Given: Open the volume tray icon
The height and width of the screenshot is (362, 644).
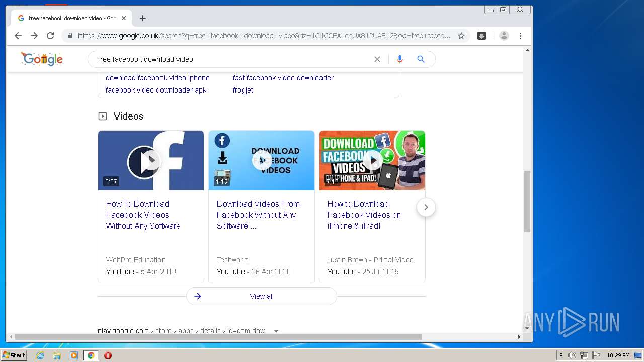Looking at the screenshot, I should [572, 355].
